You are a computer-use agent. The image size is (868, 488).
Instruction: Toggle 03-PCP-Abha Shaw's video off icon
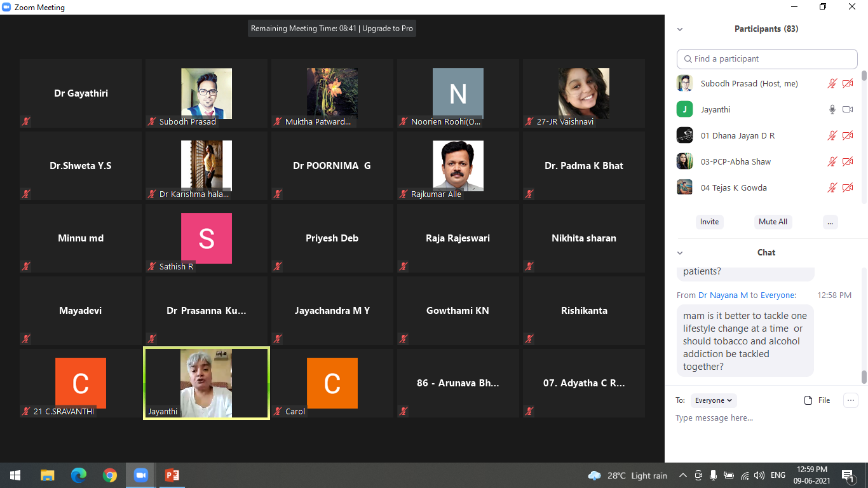848,161
